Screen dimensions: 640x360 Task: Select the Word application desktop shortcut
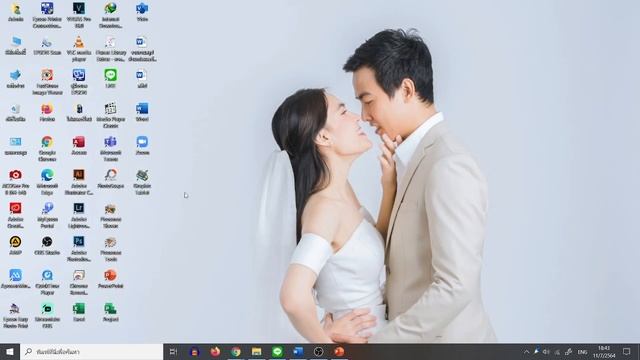[142, 112]
